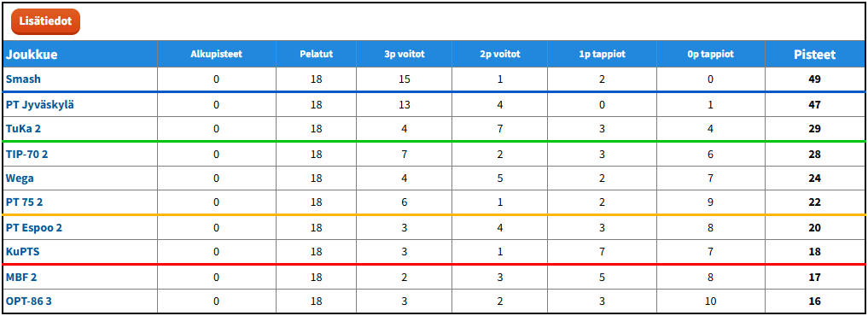
Task: Click the MBF 2 team name
Action: pyautogui.click(x=21, y=277)
